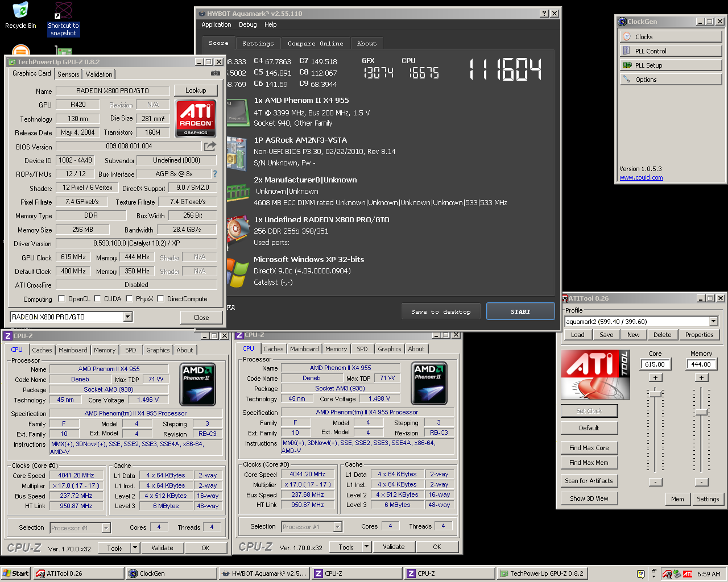Open the Memory tab in left CPU-Z
The image size is (728, 582).
pos(105,350)
